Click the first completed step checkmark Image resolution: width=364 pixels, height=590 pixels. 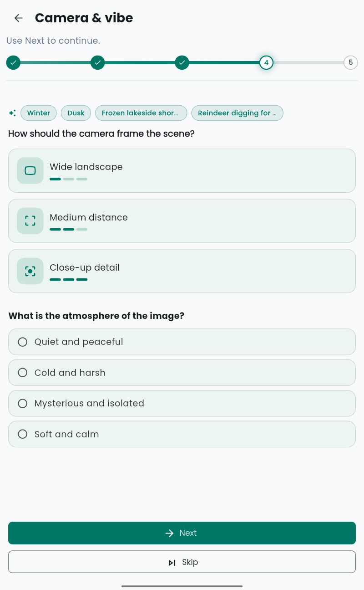(x=13, y=62)
